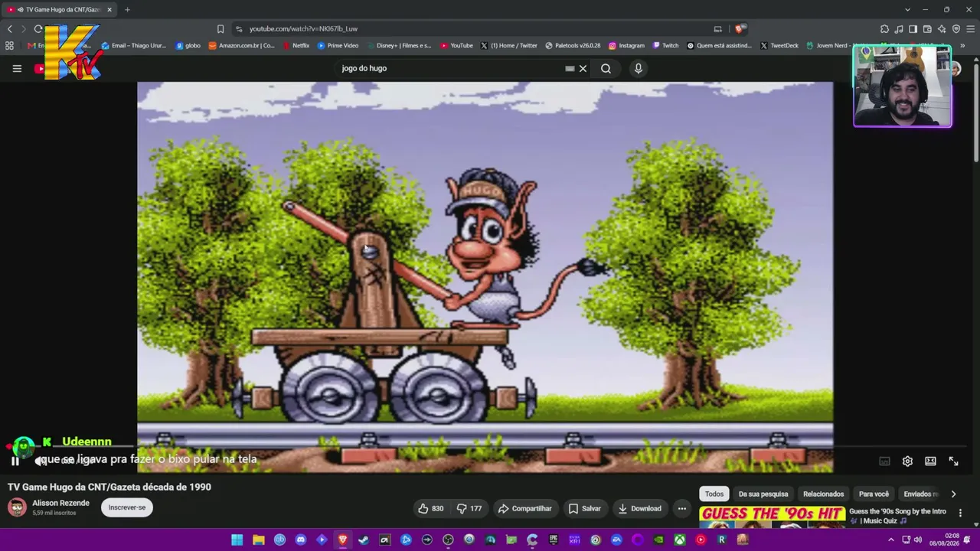Select the partially hidden Enviados filter chip
This screenshot has width=980, height=551.
pos(920,494)
